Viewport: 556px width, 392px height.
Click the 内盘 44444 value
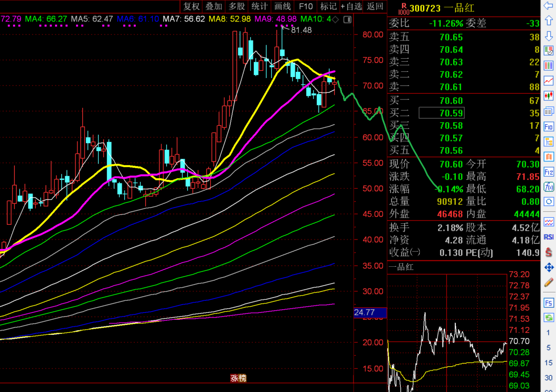(x=527, y=214)
